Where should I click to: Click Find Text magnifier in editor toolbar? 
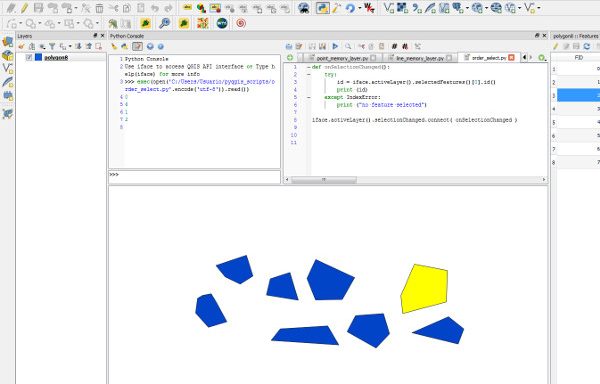coord(348,46)
